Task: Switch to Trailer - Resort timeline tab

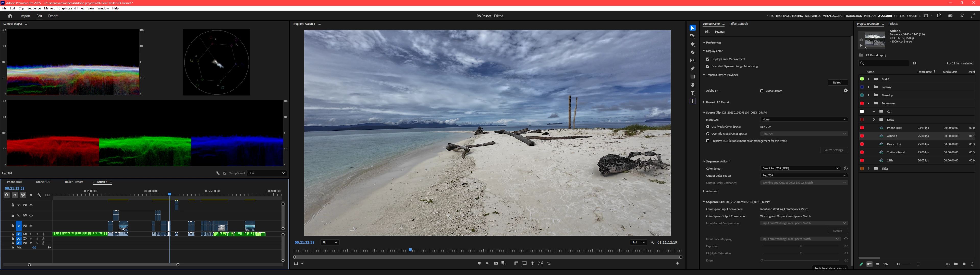Action: pyautogui.click(x=73, y=182)
